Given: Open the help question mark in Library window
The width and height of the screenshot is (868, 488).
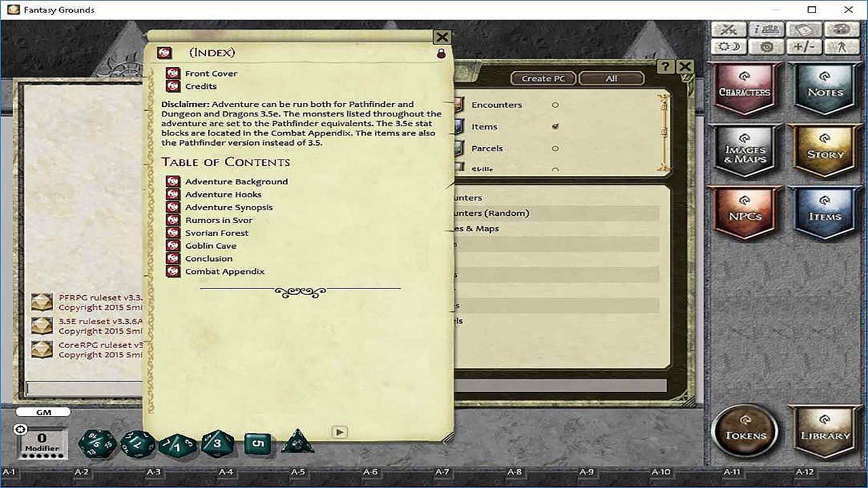Looking at the screenshot, I should (x=665, y=66).
